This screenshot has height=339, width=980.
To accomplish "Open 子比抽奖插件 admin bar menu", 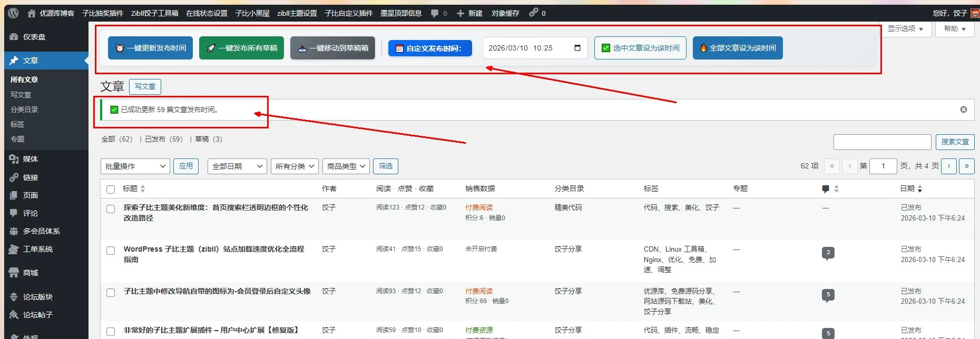I will 103,13.
